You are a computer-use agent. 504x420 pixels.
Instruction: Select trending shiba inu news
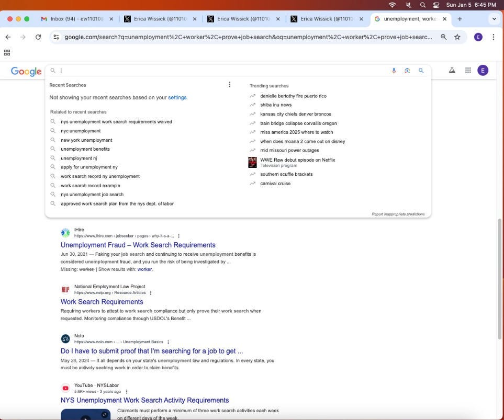[276, 105]
